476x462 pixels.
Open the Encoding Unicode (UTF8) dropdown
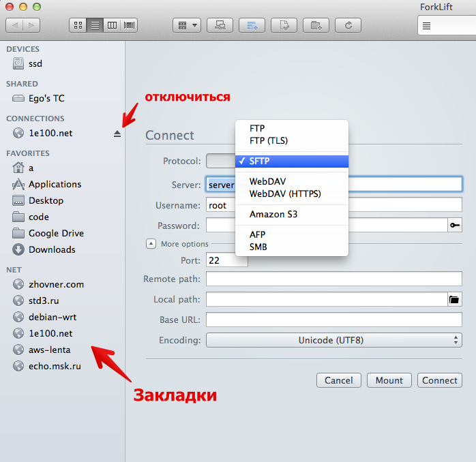(x=334, y=340)
